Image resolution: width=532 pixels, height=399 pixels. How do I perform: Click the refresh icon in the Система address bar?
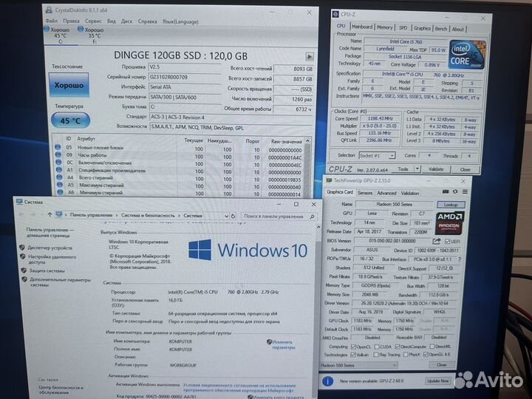click(x=233, y=216)
